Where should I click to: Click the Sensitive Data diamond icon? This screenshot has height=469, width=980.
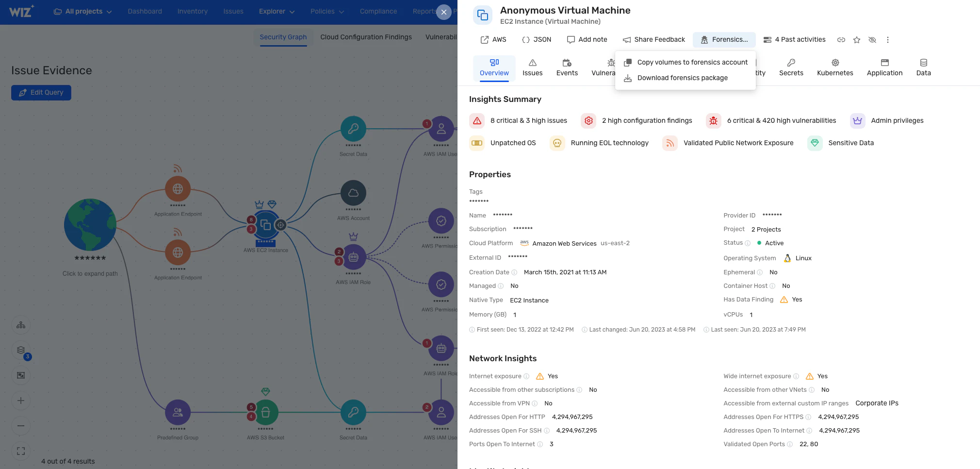click(815, 143)
